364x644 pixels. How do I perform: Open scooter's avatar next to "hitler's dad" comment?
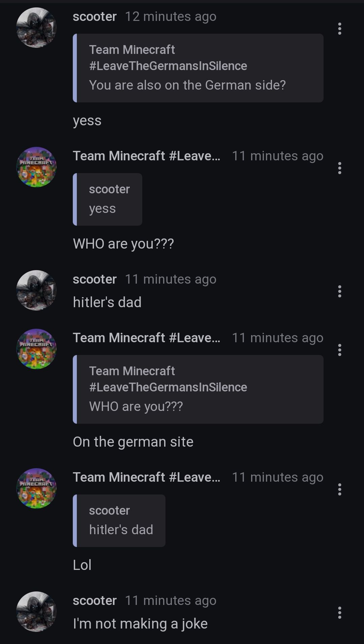[x=36, y=290]
